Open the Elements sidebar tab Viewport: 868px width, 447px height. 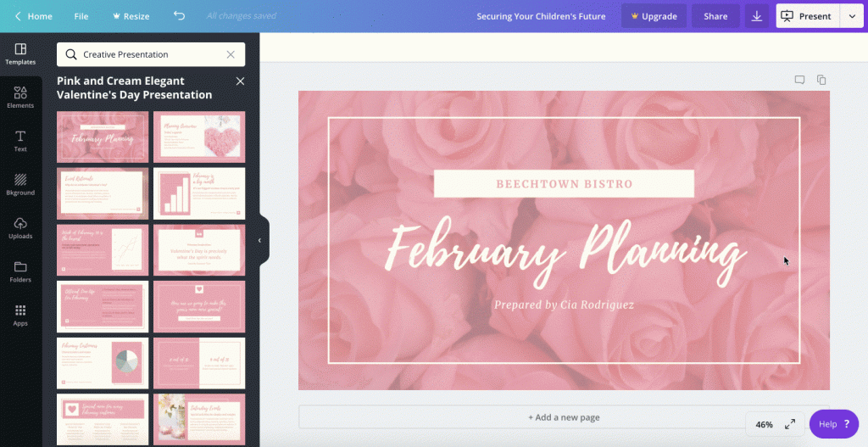tap(20, 98)
